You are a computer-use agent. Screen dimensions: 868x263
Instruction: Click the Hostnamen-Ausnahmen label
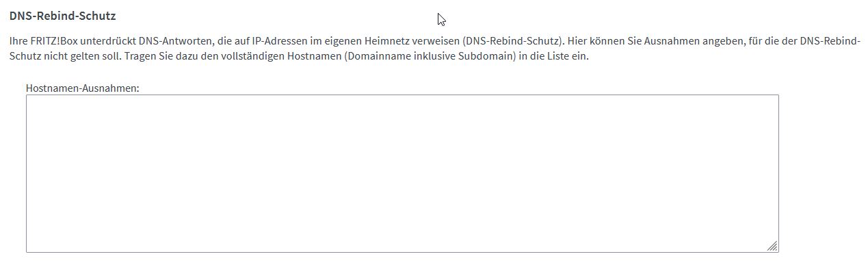click(x=83, y=88)
